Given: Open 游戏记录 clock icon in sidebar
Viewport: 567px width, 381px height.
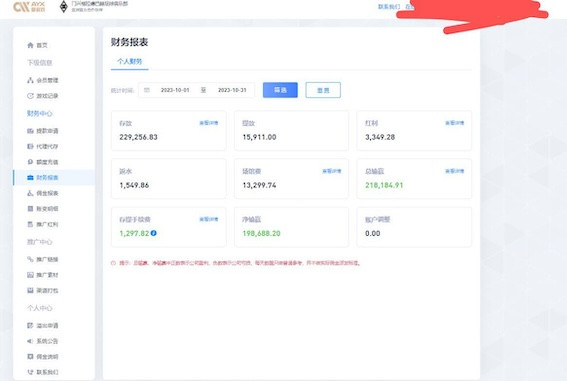Looking at the screenshot, I should (30, 96).
